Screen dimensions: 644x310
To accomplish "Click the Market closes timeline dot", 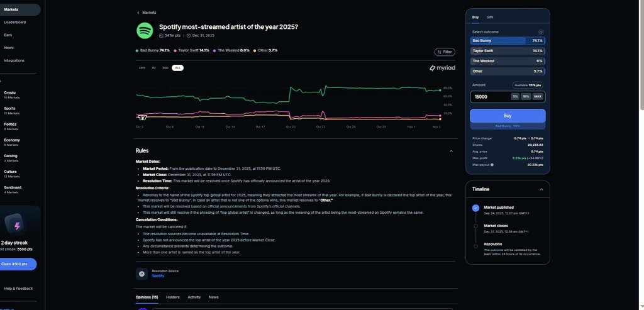I will [475, 226].
